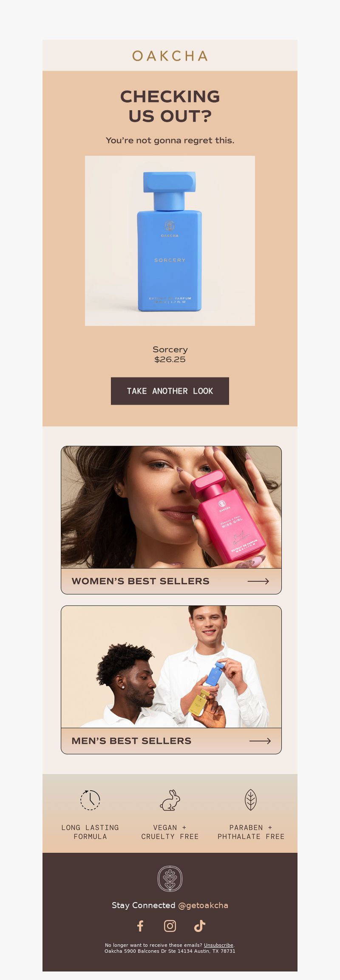The height and width of the screenshot is (980, 340).
Task: Click the Unsubscribe link
Action: [218, 945]
